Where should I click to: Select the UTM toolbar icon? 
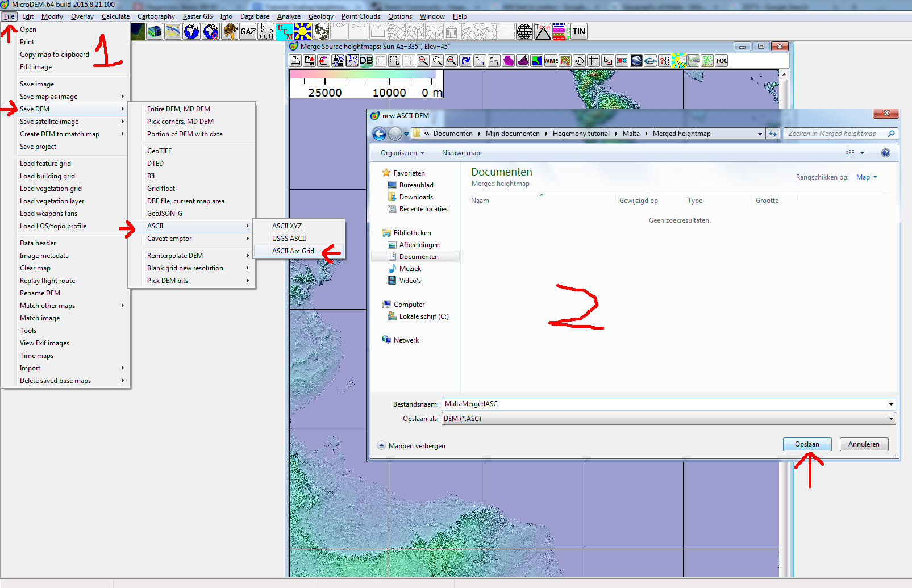coord(285,31)
